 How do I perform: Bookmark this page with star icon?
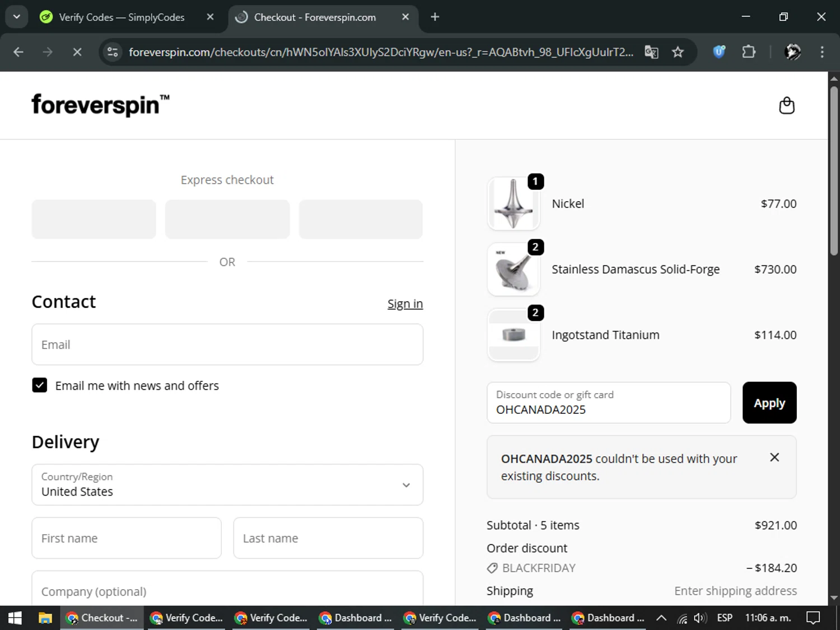point(678,52)
